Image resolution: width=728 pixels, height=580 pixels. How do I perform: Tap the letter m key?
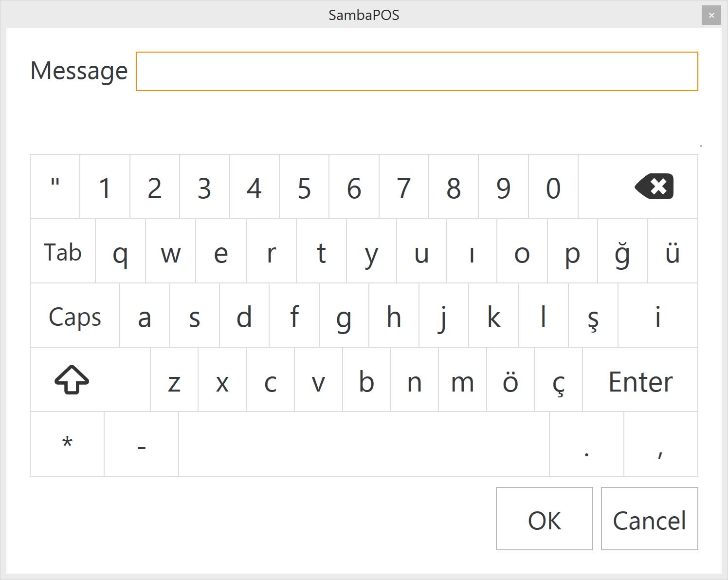coord(463,379)
